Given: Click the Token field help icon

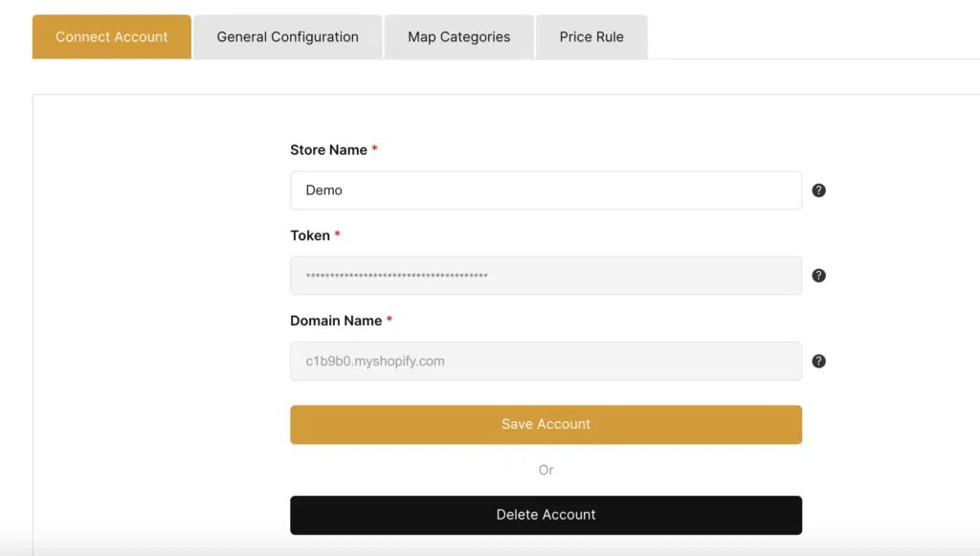Looking at the screenshot, I should click(x=818, y=276).
